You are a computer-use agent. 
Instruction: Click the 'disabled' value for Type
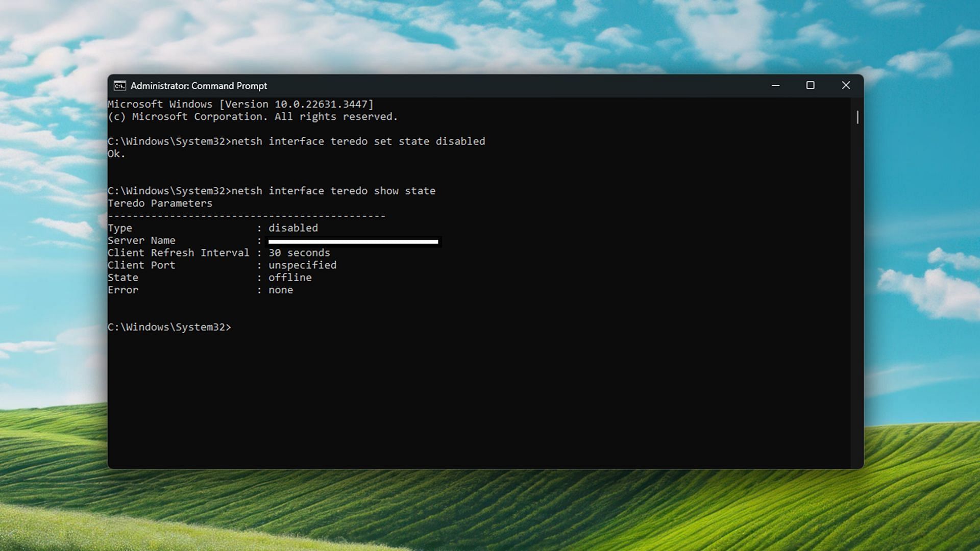[293, 228]
